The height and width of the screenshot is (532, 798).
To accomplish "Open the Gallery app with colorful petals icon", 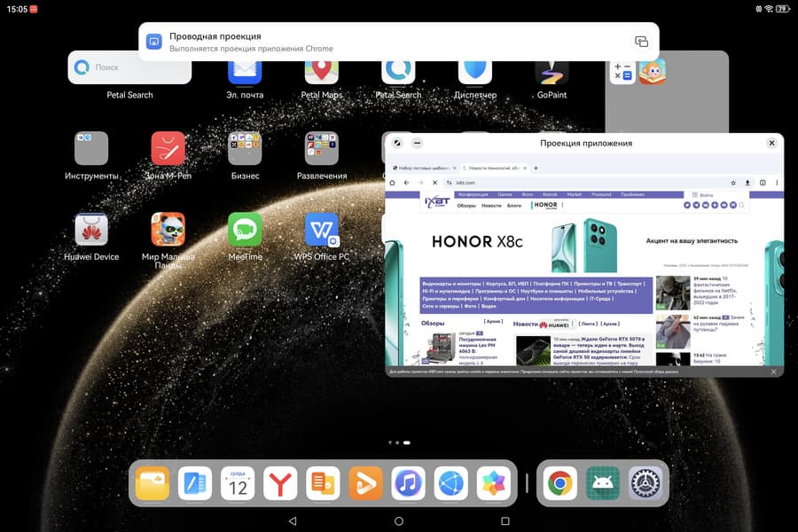I will pyautogui.click(x=494, y=483).
